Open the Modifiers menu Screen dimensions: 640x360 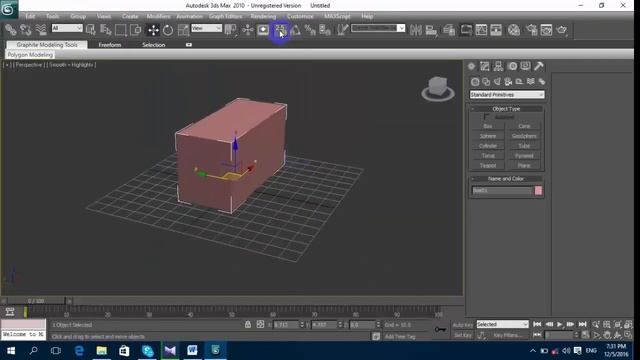(158, 16)
